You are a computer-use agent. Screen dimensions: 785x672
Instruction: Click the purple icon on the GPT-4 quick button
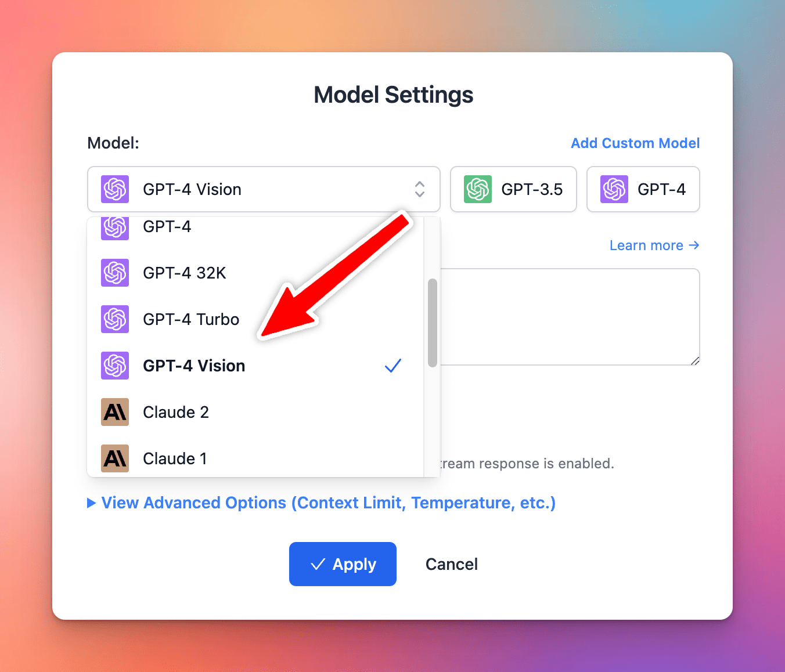pyautogui.click(x=614, y=189)
